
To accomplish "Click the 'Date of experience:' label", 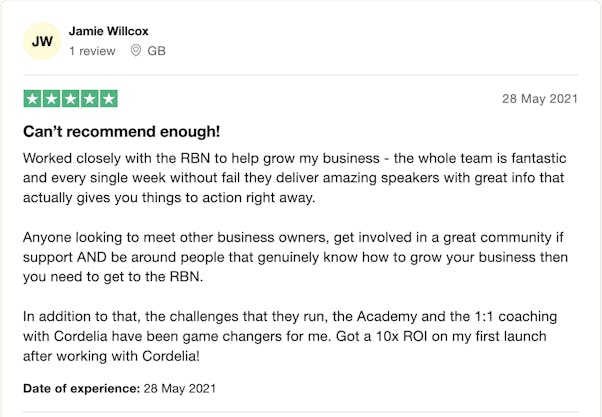I will [81, 388].
